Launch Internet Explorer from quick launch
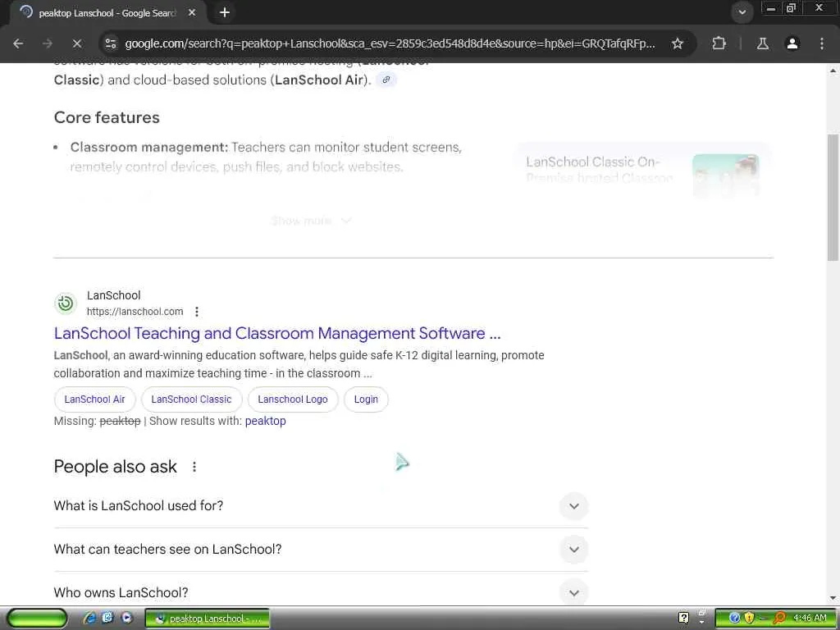Screen dimensions: 840x630 click(89, 618)
